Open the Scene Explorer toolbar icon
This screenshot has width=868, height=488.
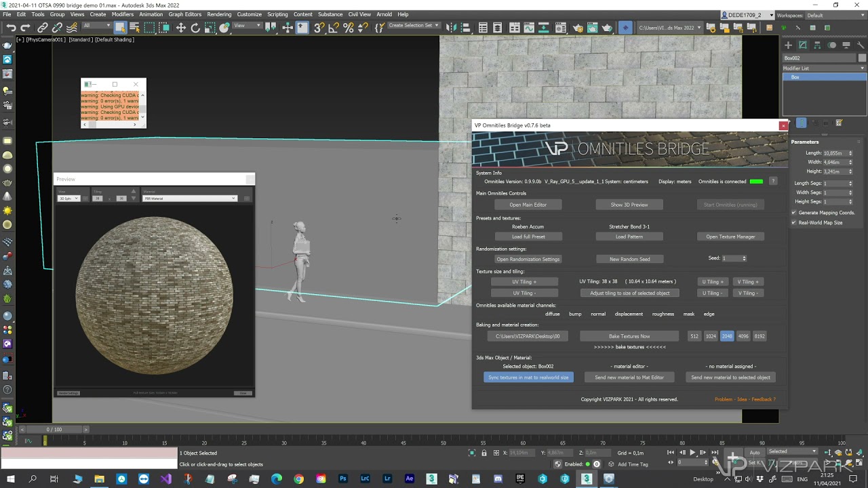483,28
